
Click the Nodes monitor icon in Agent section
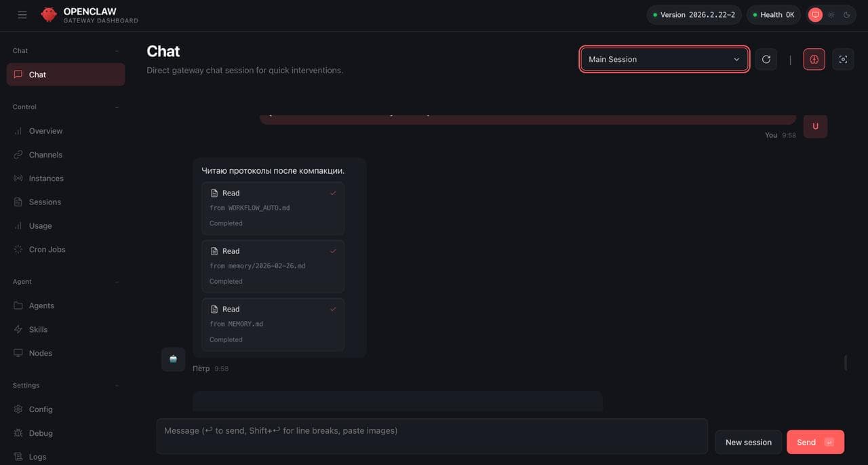(x=18, y=353)
